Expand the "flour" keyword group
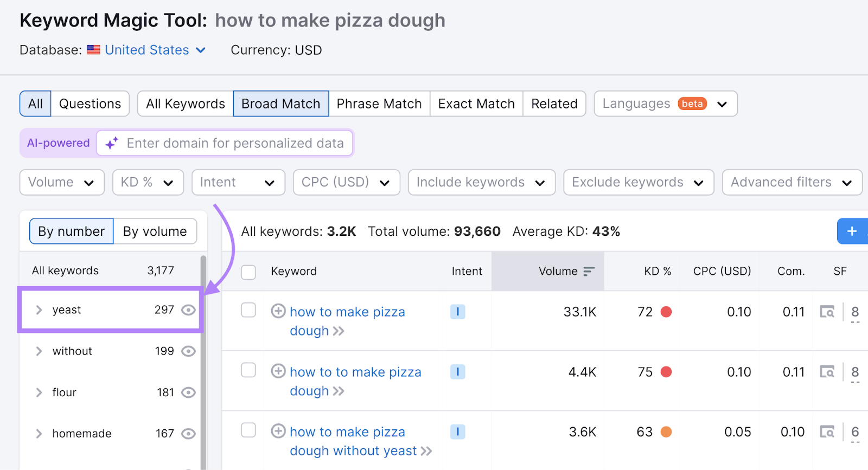 39,392
